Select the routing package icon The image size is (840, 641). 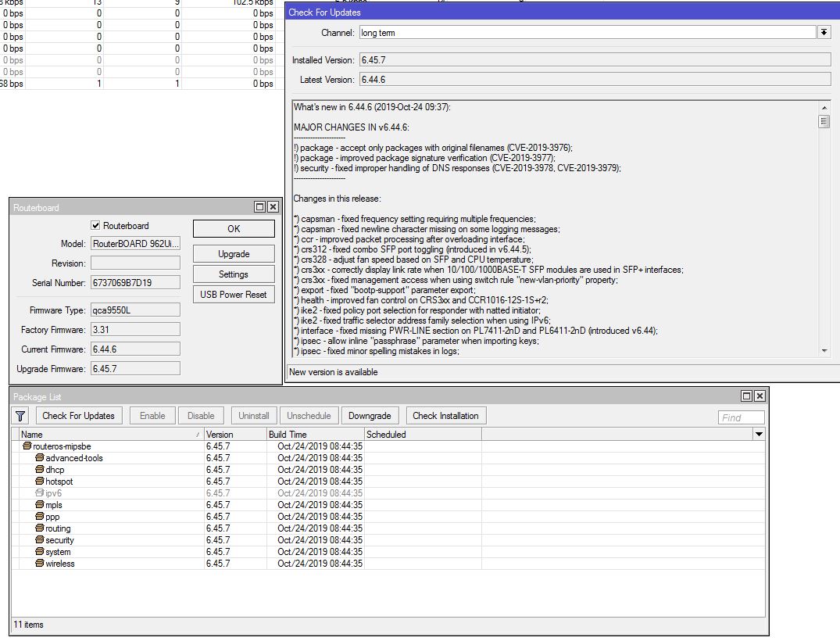click(40, 528)
